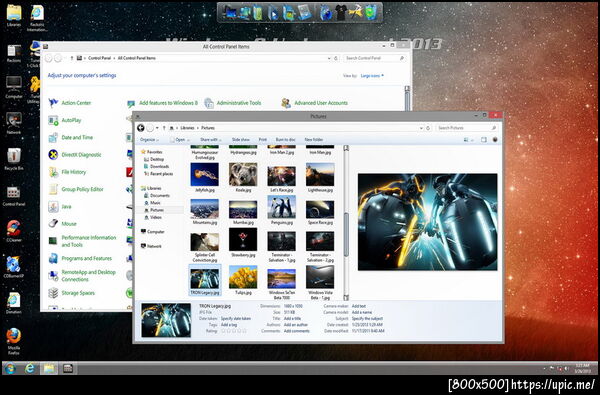
Task: Refresh the Pictures folder view
Action: pyautogui.click(x=428, y=128)
